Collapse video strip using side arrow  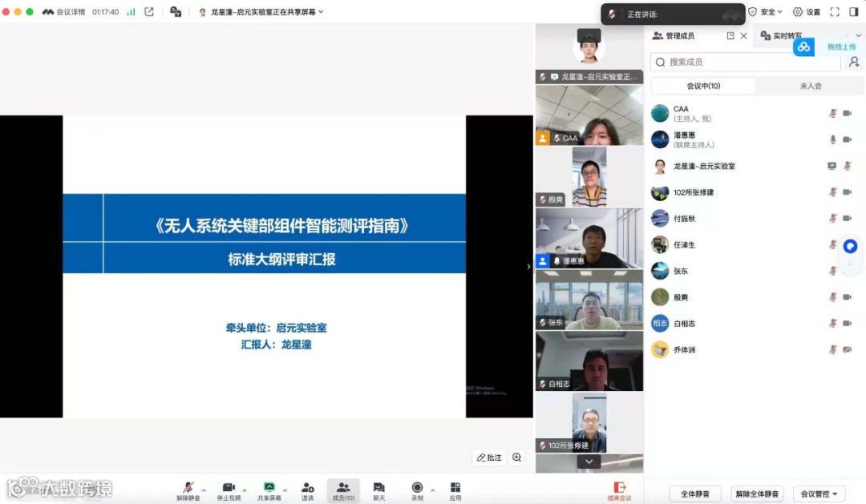(528, 266)
